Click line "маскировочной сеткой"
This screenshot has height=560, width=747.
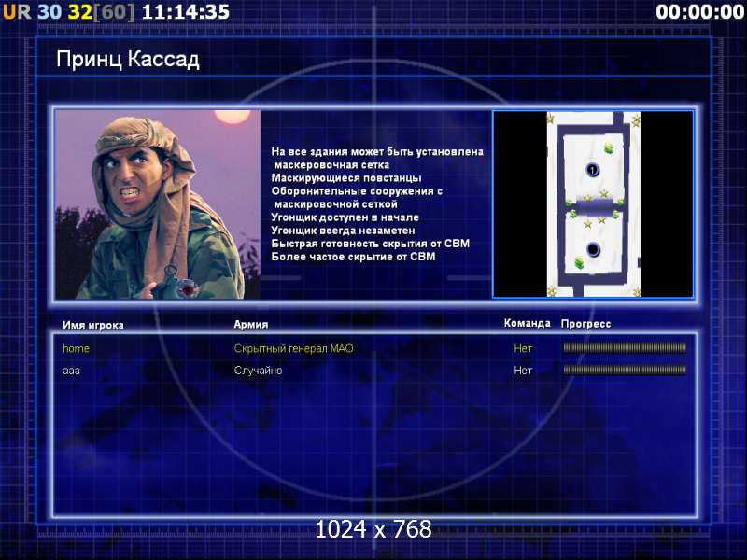pos(335,204)
